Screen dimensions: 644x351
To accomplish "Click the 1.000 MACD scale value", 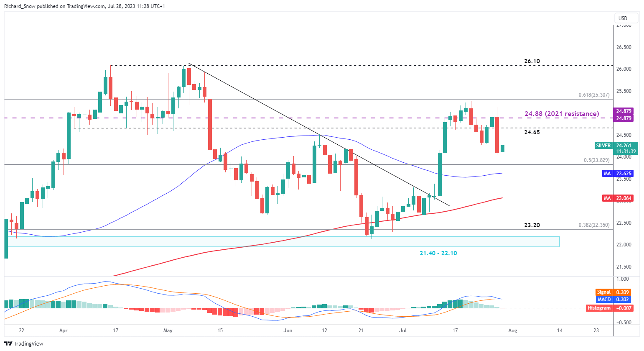I will [622, 279].
